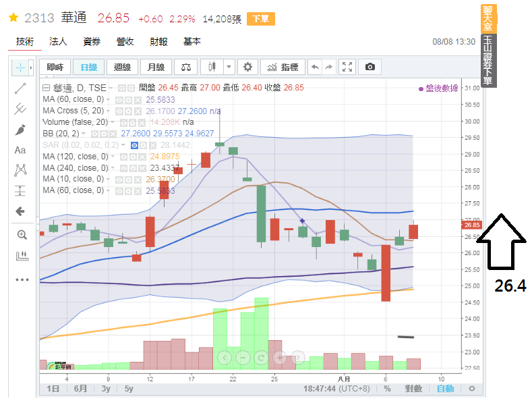Open the 資券 tab

pyautogui.click(x=92, y=41)
